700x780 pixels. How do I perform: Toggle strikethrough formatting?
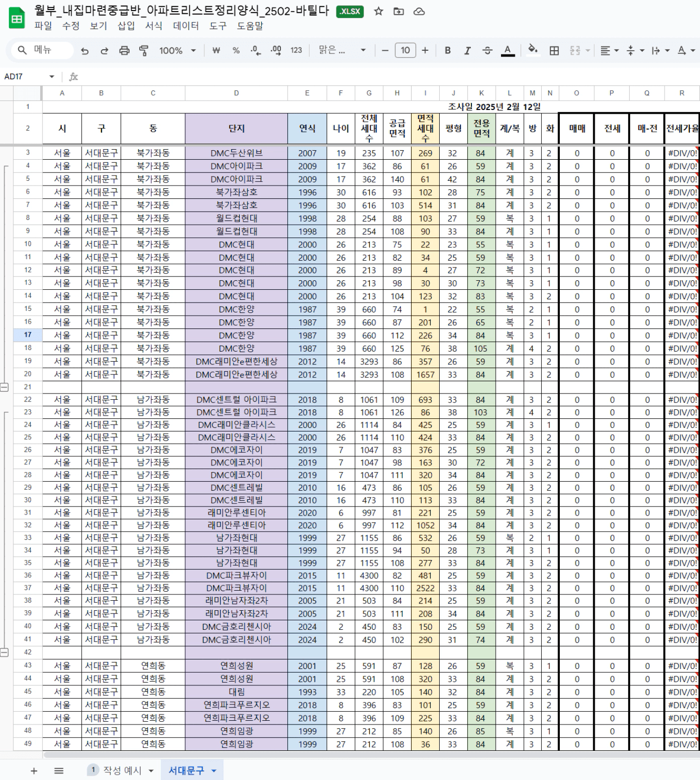(x=487, y=51)
